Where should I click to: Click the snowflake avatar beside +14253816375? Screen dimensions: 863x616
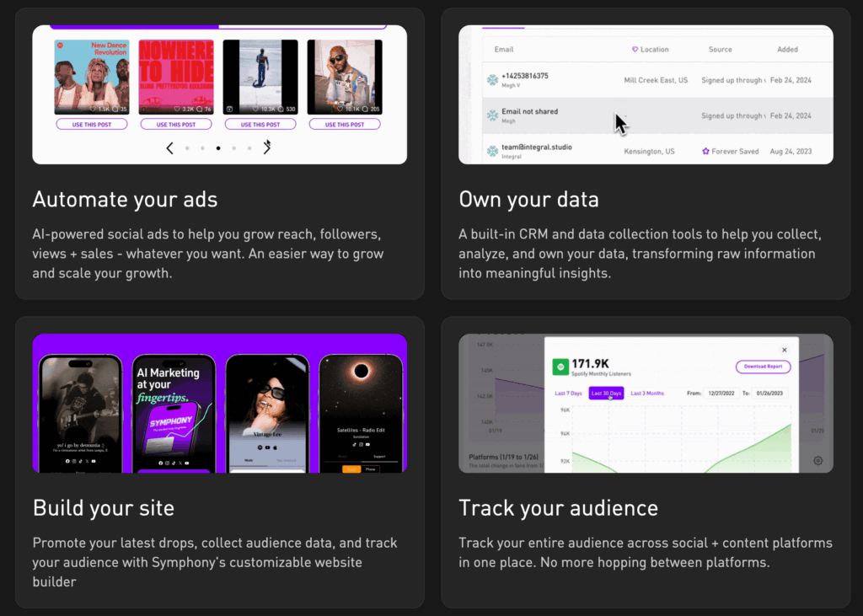tap(492, 80)
